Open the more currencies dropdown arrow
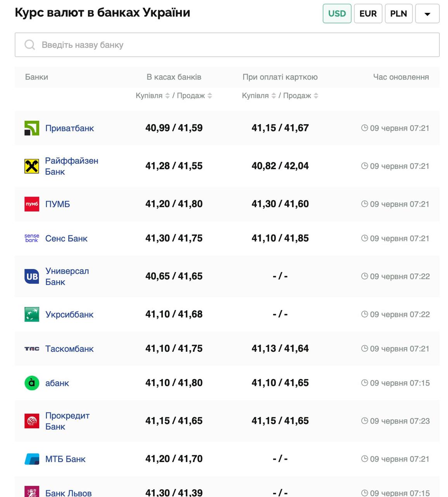The image size is (448, 497). pos(427,14)
